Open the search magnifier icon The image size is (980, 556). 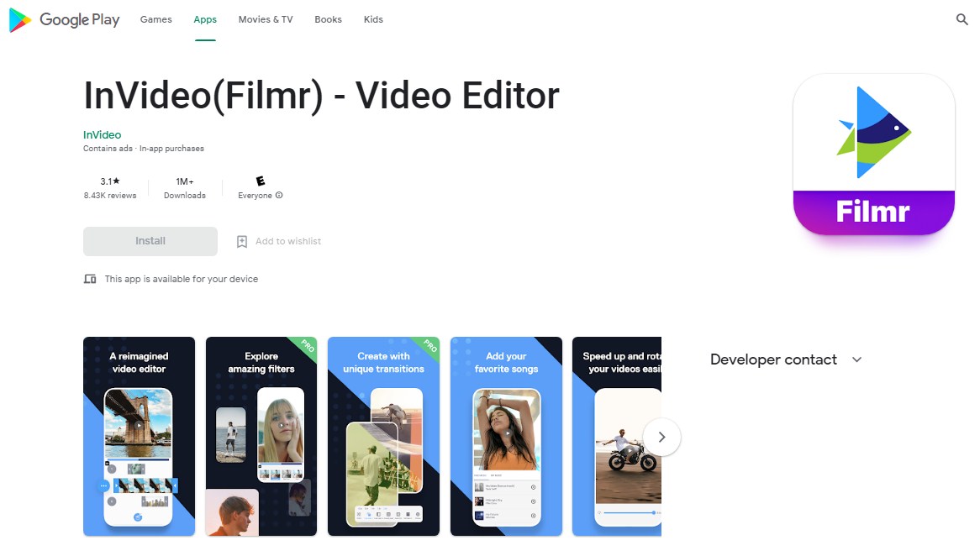[962, 19]
